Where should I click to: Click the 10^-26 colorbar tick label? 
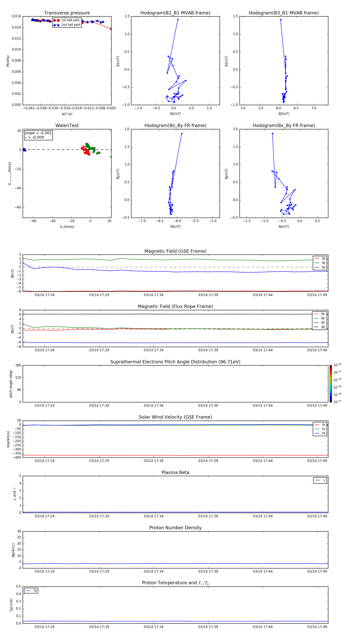point(337,365)
